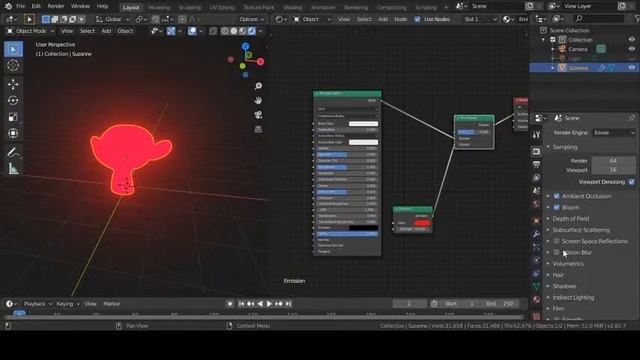Open the Edit menu
This screenshot has height=360, width=640.
[x=36, y=6]
